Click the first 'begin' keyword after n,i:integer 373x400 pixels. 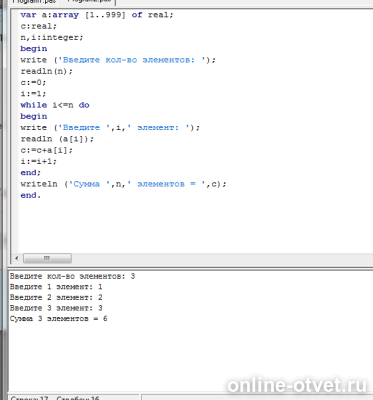pyautogui.click(x=34, y=49)
